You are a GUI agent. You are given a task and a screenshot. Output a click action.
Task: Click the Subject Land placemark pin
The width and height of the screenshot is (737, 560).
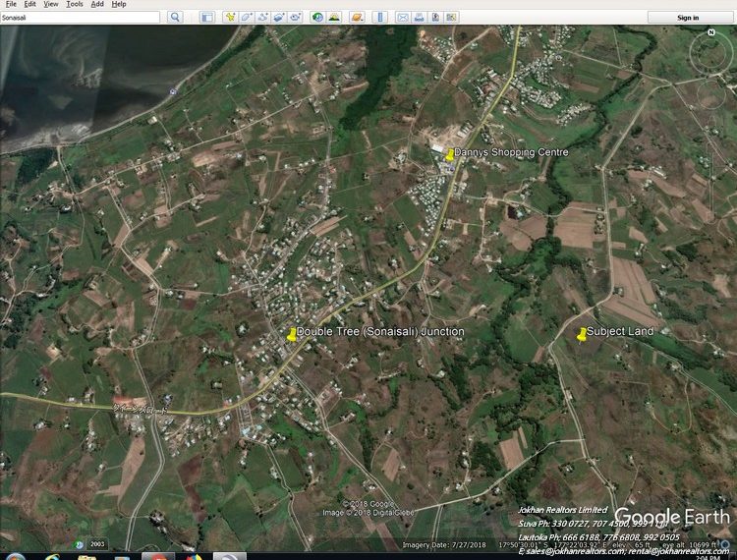(x=581, y=334)
